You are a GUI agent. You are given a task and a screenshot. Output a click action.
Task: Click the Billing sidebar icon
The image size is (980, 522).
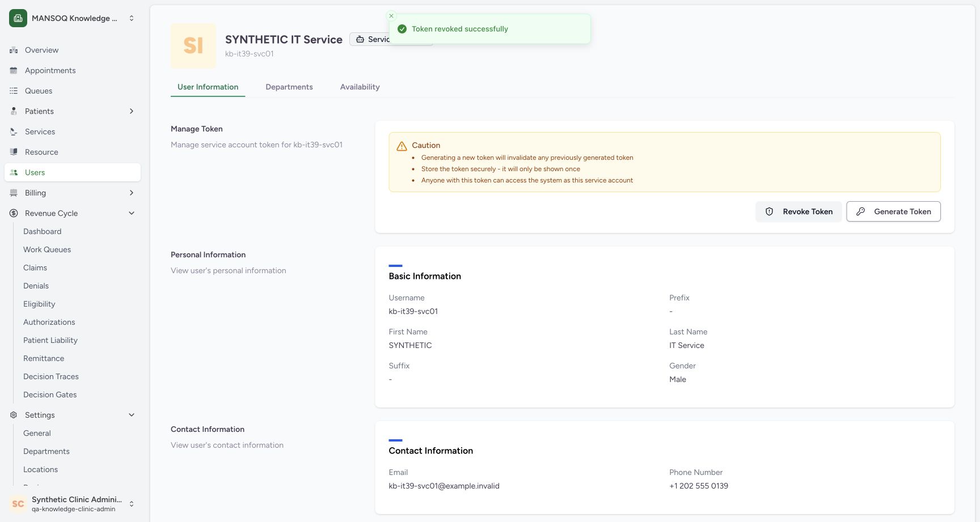tap(14, 193)
